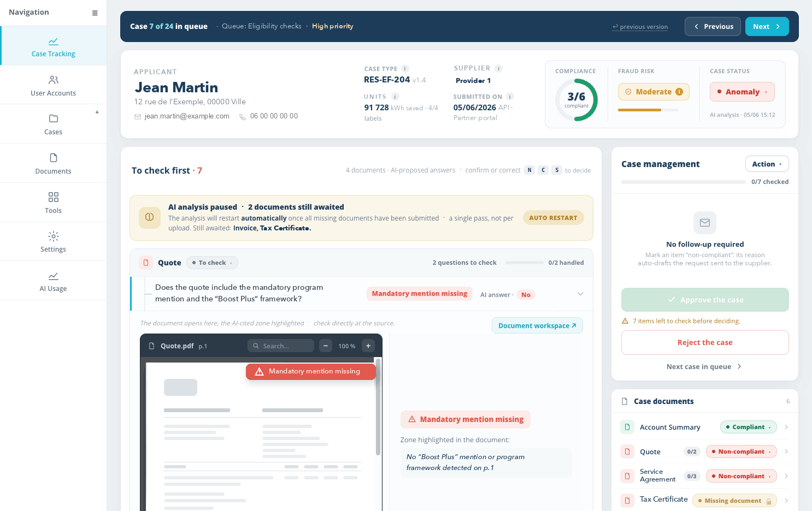812x511 pixels.
Task: Click the Reject the case button
Action: [x=705, y=342]
